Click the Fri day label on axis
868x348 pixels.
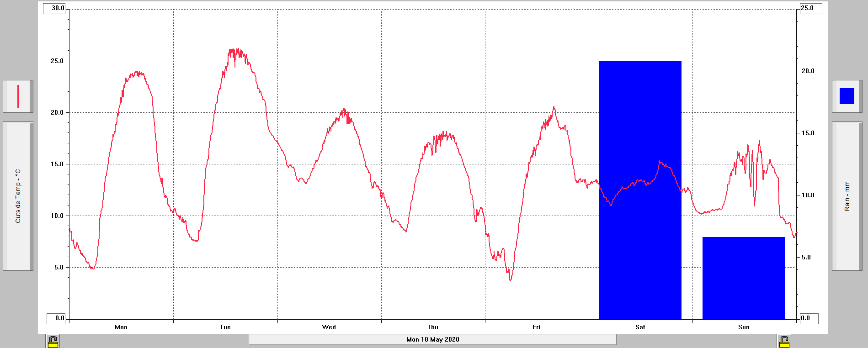tap(536, 327)
